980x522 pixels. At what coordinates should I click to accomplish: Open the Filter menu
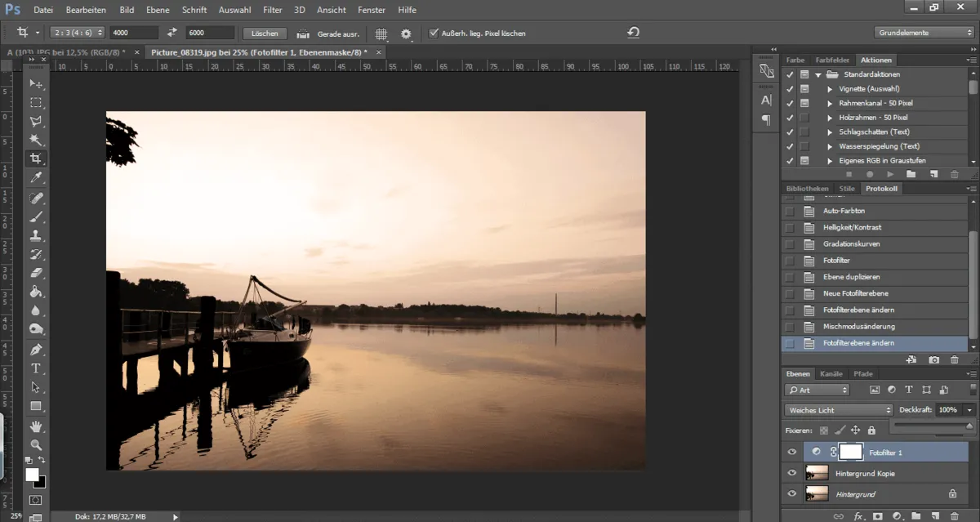tap(273, 10)
